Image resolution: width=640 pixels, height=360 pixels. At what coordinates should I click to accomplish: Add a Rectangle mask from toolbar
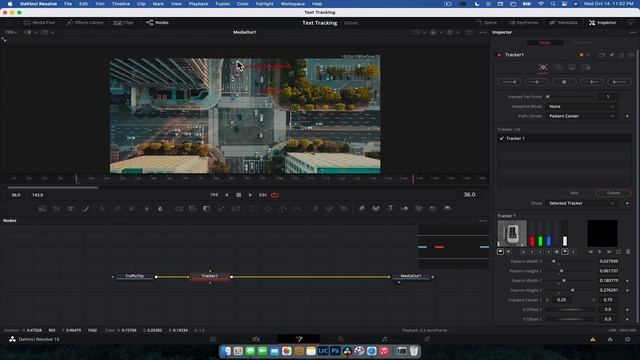pos(254,209)
